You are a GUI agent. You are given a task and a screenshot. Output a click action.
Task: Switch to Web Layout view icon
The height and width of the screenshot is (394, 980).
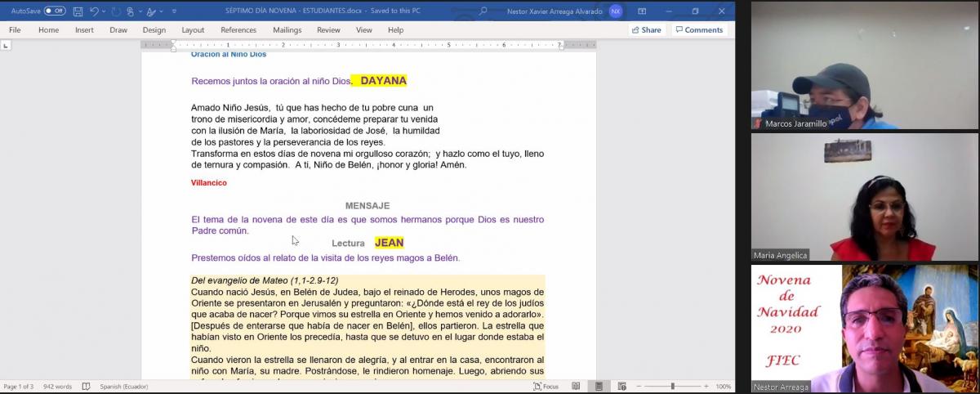coord(621,387)
